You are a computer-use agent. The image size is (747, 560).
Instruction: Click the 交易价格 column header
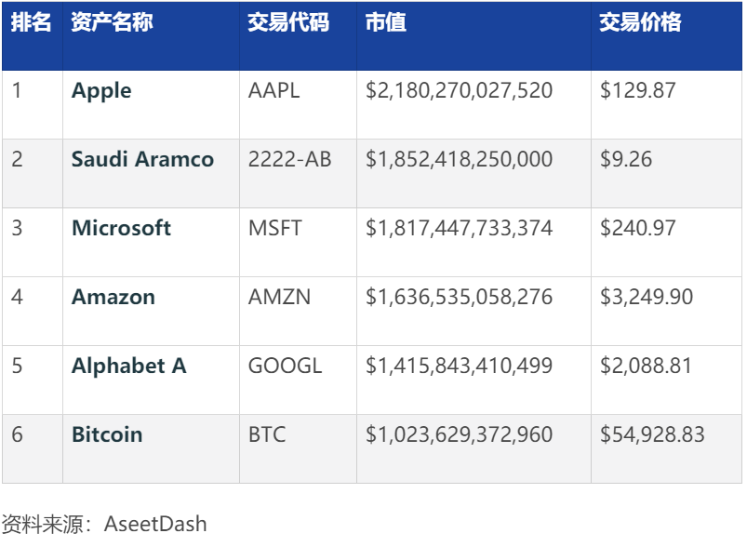pyautogui.click(x=640, y=23)
